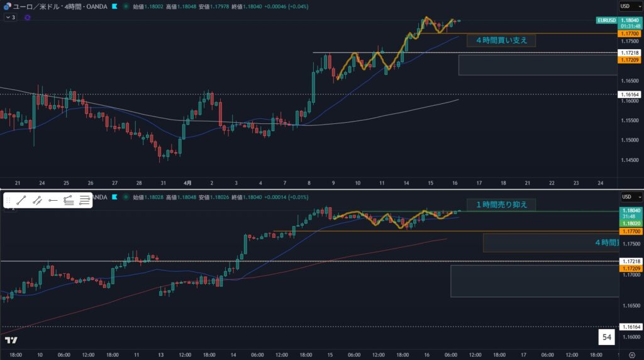The width and height of the screenshot is (644, 360).
Task: Select the three parallel lines tool
Action: click(x=85, y=200)
